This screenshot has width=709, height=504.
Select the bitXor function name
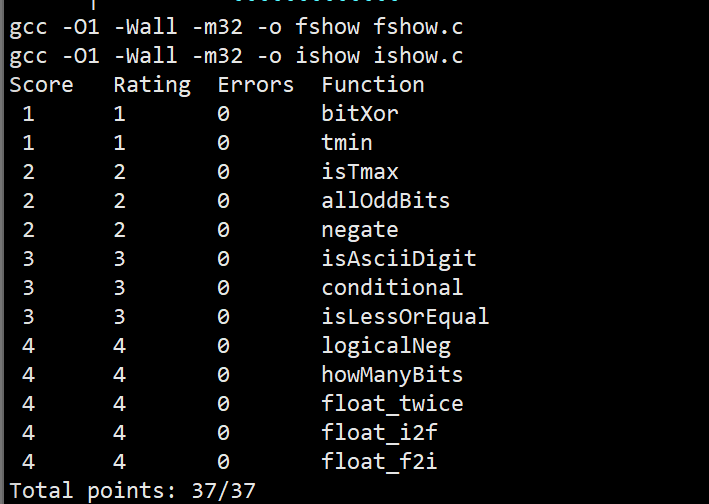pos(360,114)
